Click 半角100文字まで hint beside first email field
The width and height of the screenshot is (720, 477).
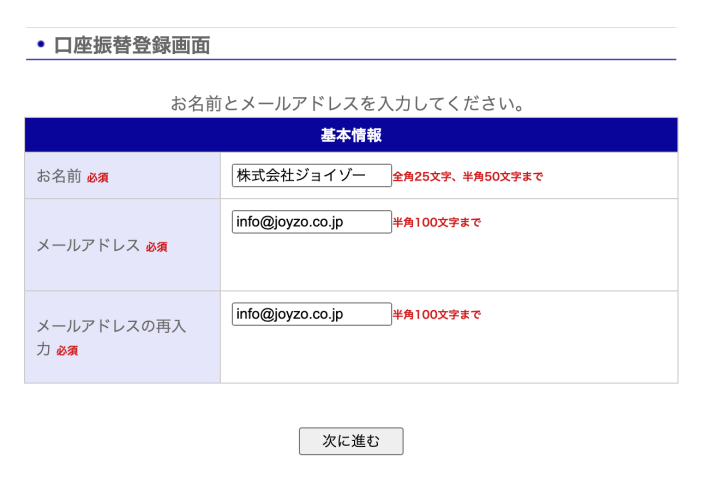coord(436,223)
